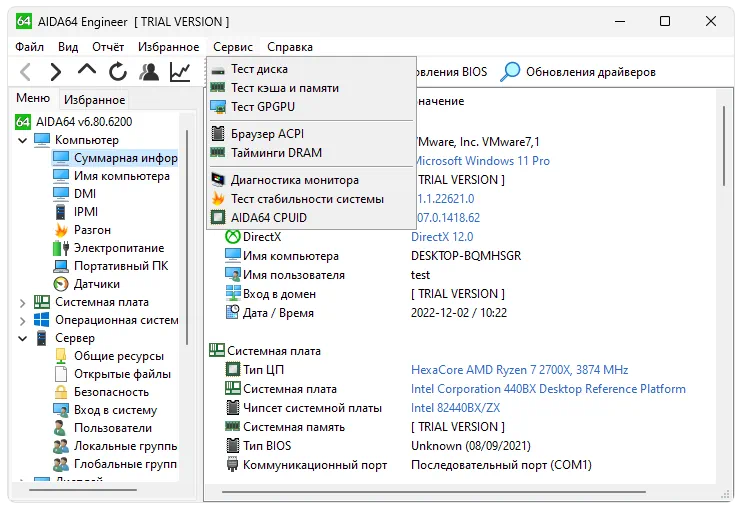742x509 pixels.
Task: Choose Тест стабильности системы menu entry
Action: coord(311,199)
